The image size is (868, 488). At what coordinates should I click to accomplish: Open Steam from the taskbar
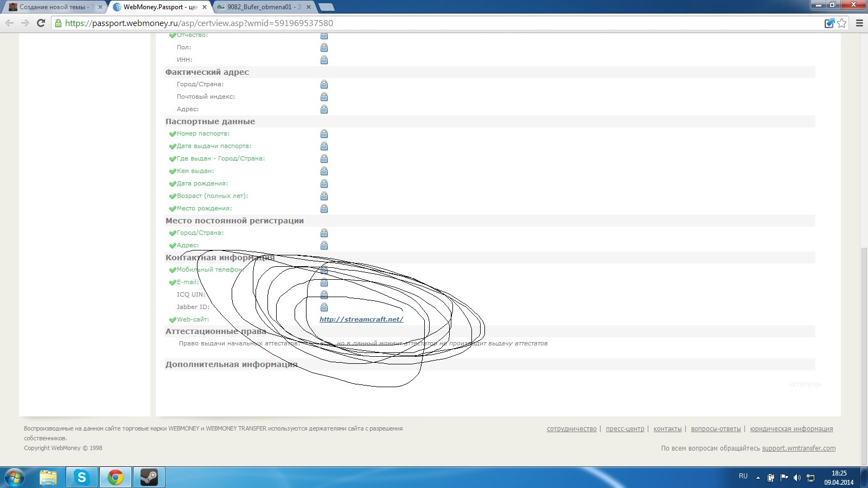point(149,477)
